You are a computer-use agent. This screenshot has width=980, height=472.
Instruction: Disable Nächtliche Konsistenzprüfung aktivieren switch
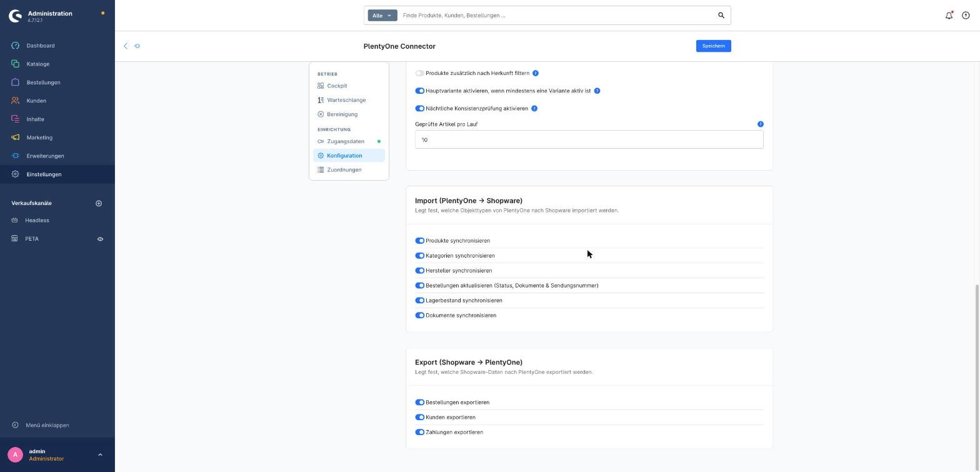419,108
